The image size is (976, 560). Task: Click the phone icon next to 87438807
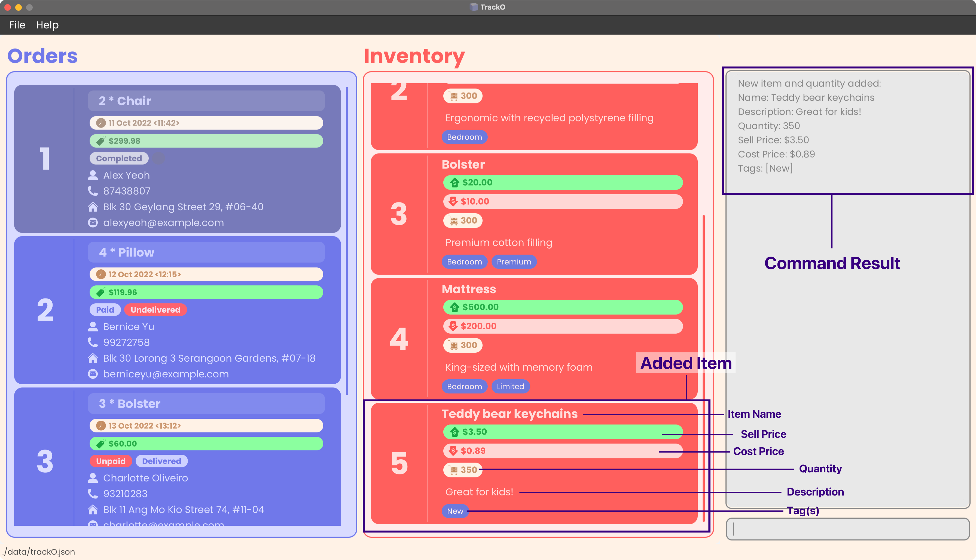[93, 191]
